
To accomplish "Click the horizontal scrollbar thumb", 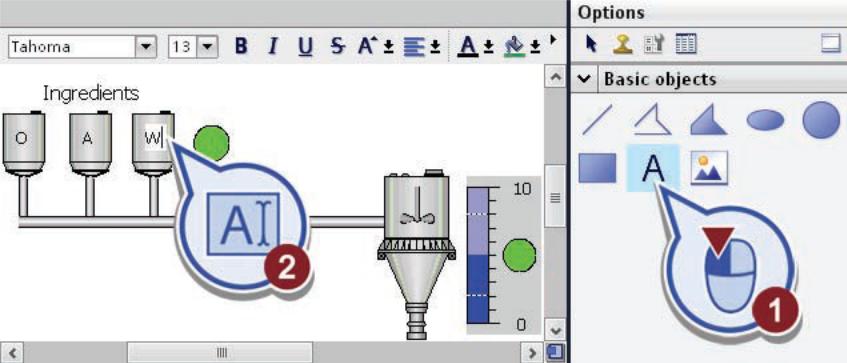I will point(220,353).
